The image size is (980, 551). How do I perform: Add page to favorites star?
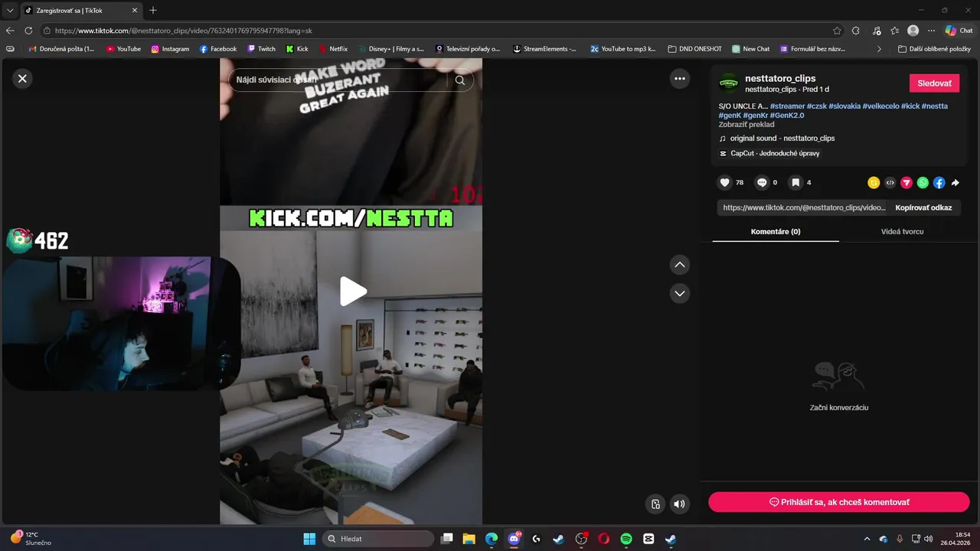coord(837,31)
